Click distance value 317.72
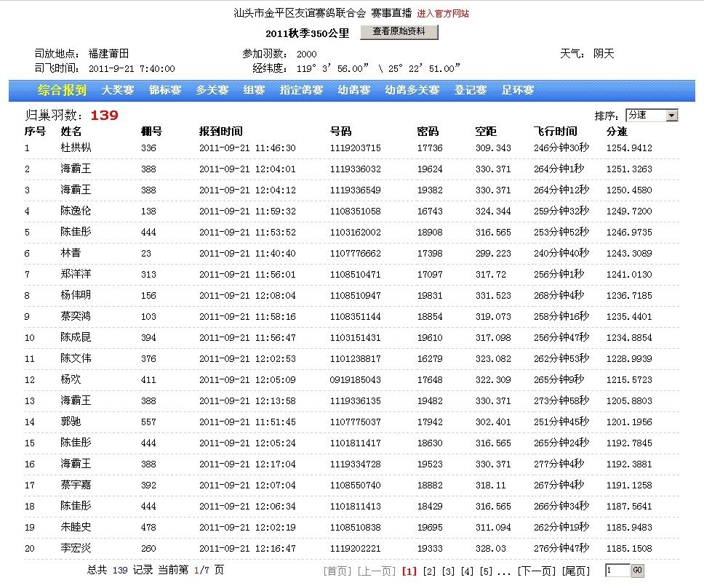The height and width of the screenshot is (588, 704). (491, 275)
